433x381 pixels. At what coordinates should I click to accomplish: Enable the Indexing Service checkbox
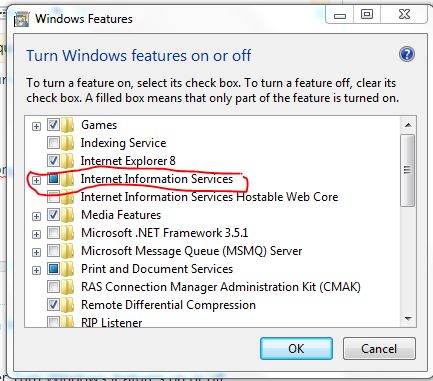pyautogui.click(x=53, y=143)
